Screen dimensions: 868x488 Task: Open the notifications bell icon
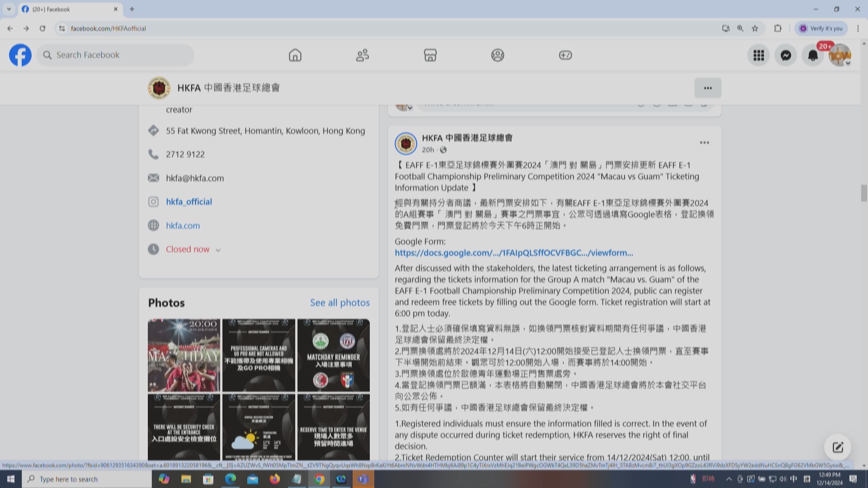click(x=812, y=56)
